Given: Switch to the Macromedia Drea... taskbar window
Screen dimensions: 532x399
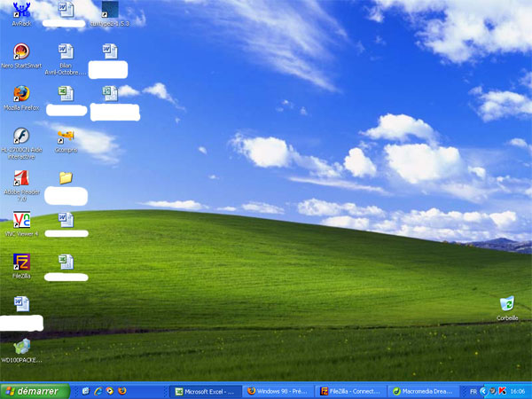Looking at the screenshot, I should (x=425, y=392).
